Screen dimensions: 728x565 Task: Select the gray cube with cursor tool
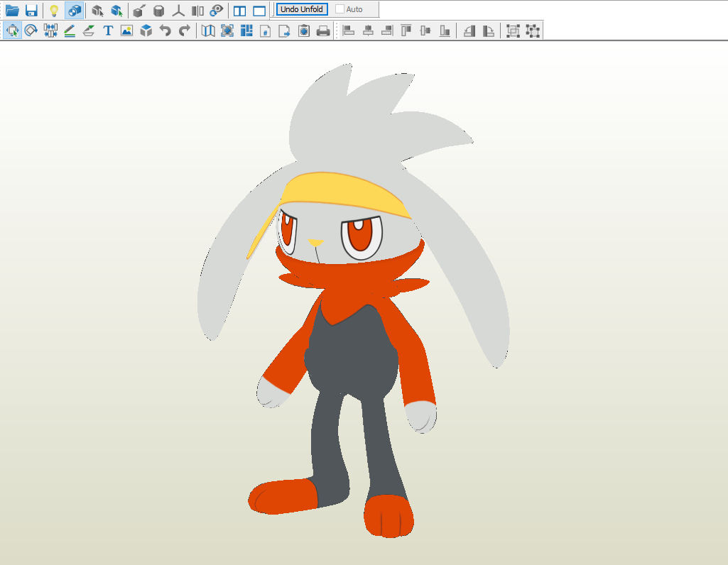(x=97, y=10)
